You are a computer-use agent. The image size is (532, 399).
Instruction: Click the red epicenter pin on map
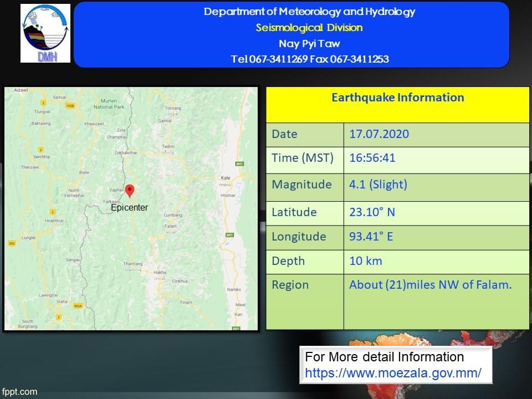click(x=130, y=191)
